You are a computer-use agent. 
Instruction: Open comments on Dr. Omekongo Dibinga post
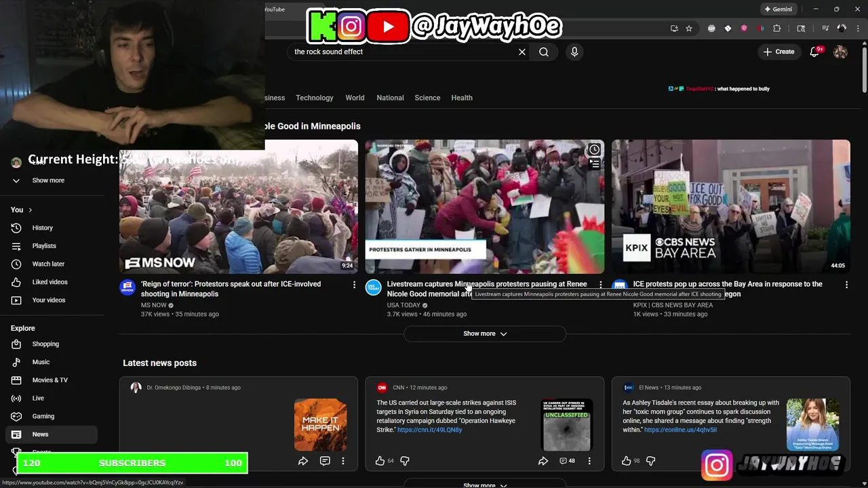tap(325, 461)
